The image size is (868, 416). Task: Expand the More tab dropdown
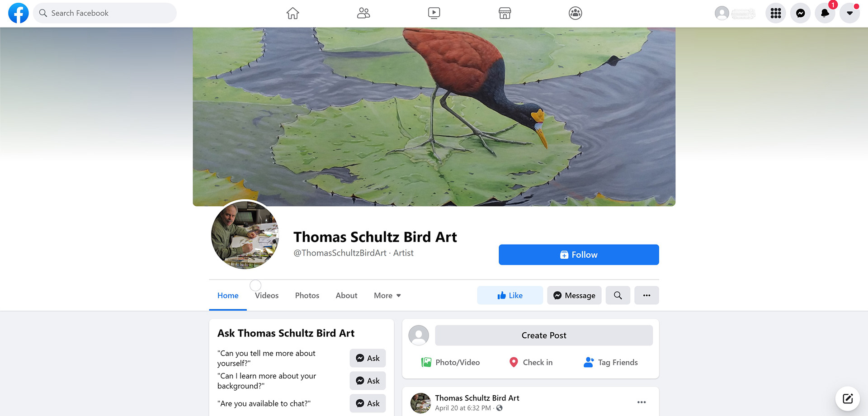(387, 295)
